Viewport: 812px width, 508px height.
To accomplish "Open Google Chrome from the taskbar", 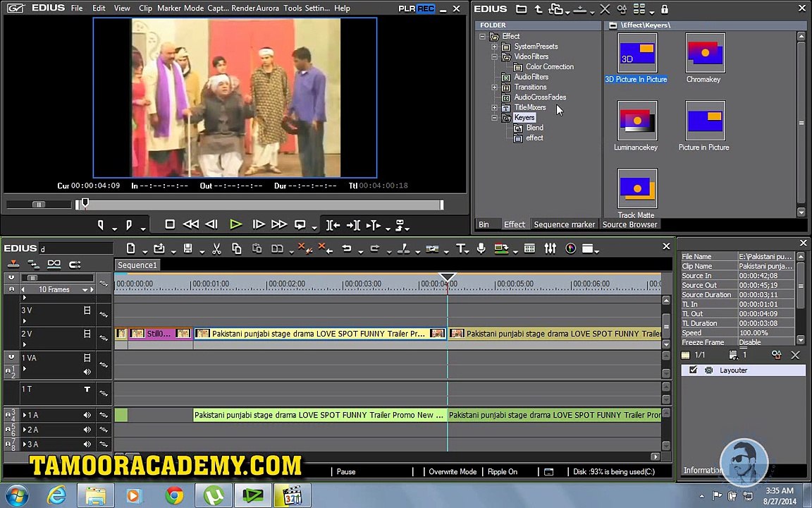I will point(174,496).
